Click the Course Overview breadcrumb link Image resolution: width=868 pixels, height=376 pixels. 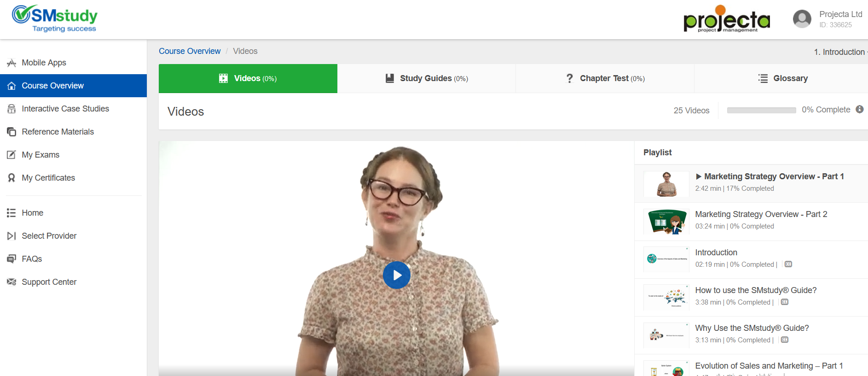click(190, 51)
